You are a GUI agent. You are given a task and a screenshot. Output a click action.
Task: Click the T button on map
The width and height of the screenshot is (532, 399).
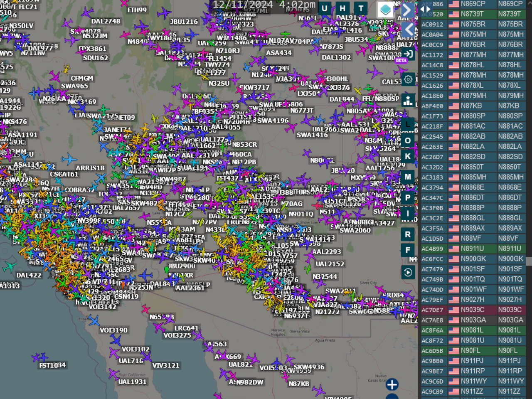pos(361,8)
